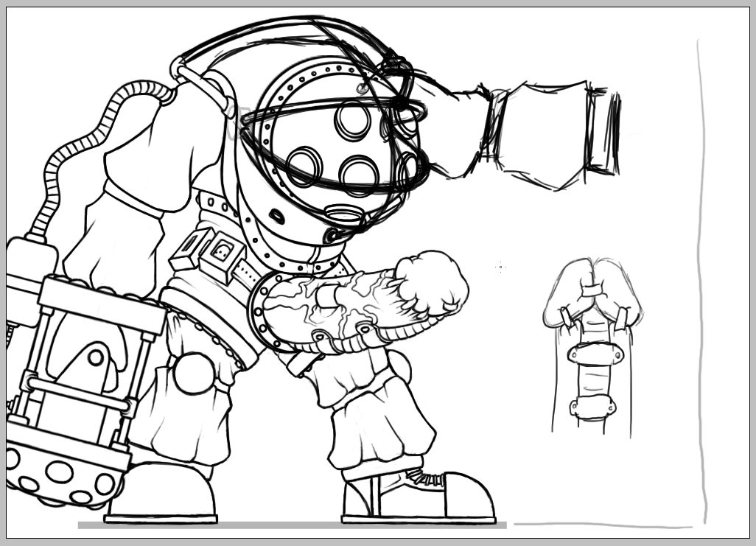Click the sketched drill arm cuff at upper right

602,130
